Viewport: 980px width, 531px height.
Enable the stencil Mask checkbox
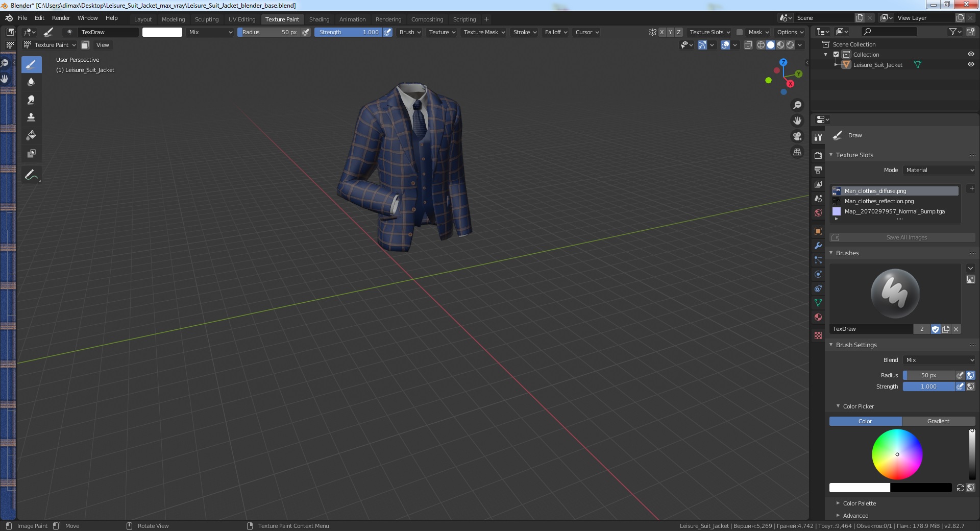739,32
